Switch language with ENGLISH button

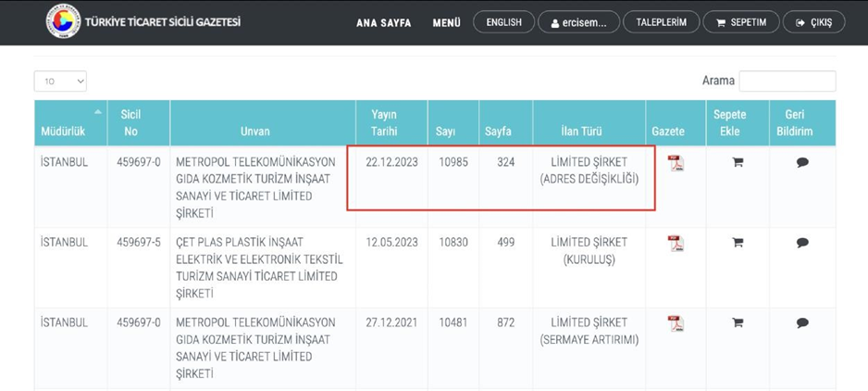point(503,22)
